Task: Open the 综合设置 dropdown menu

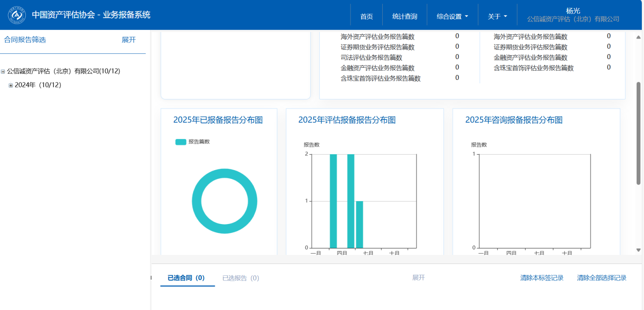Action: click(452, 16)
